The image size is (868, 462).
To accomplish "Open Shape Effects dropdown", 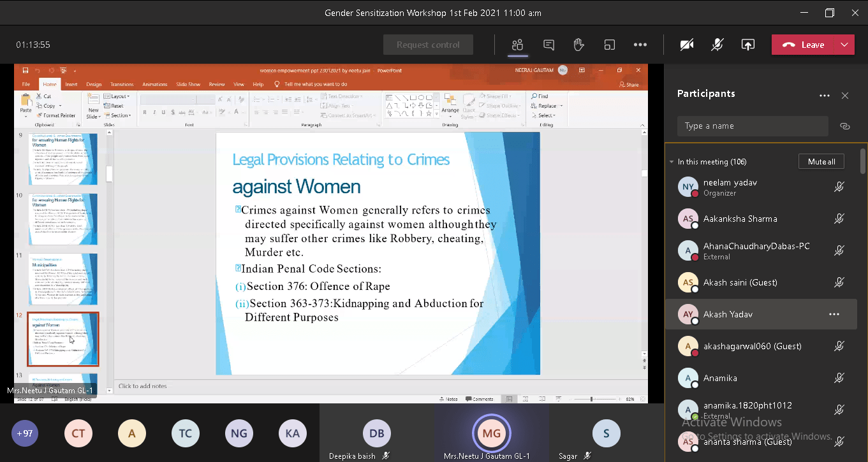I will [500, 115].
